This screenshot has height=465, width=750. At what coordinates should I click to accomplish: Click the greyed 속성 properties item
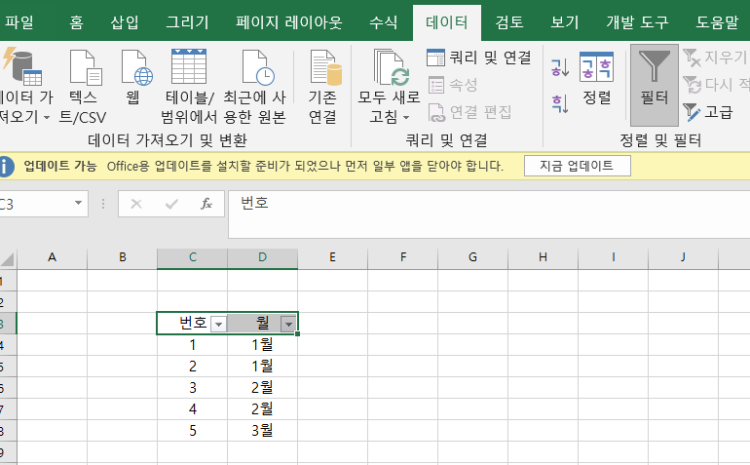[x=453, y=85]
